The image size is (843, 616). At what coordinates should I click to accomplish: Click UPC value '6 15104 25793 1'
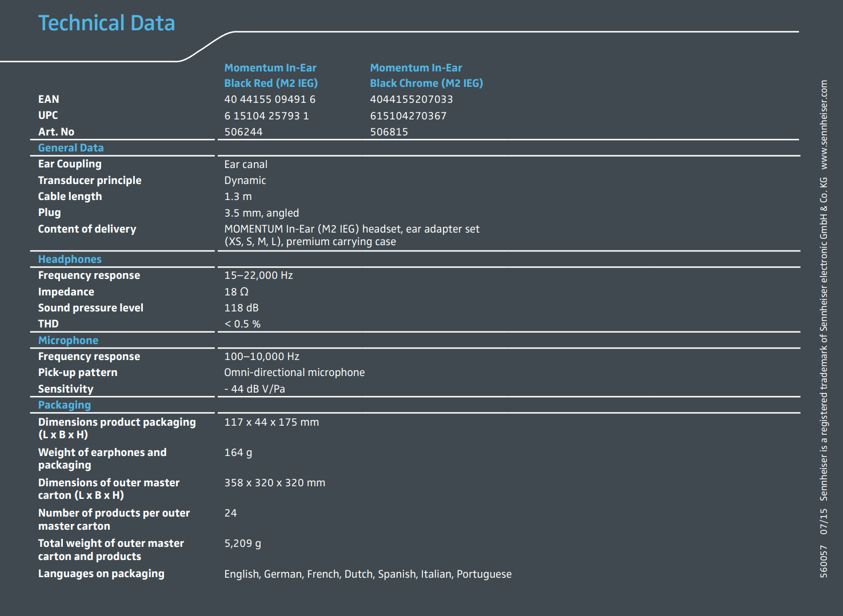(x=266, y=116)
